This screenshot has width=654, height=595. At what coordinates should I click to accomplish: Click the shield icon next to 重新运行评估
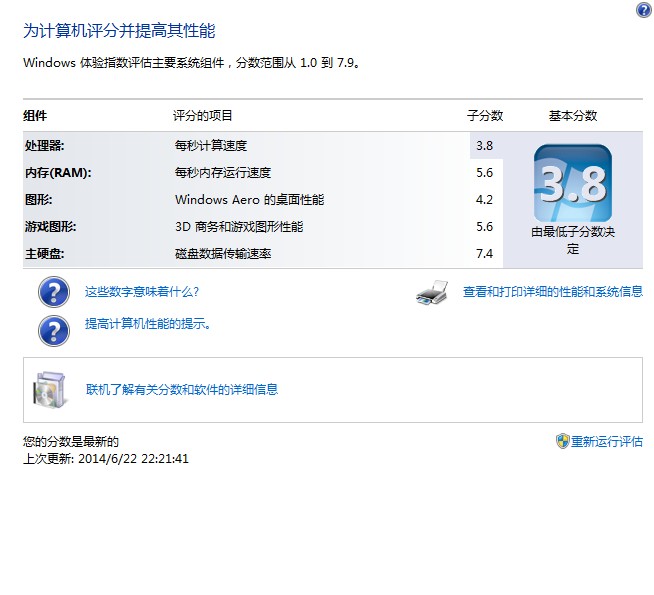point(562,441)
